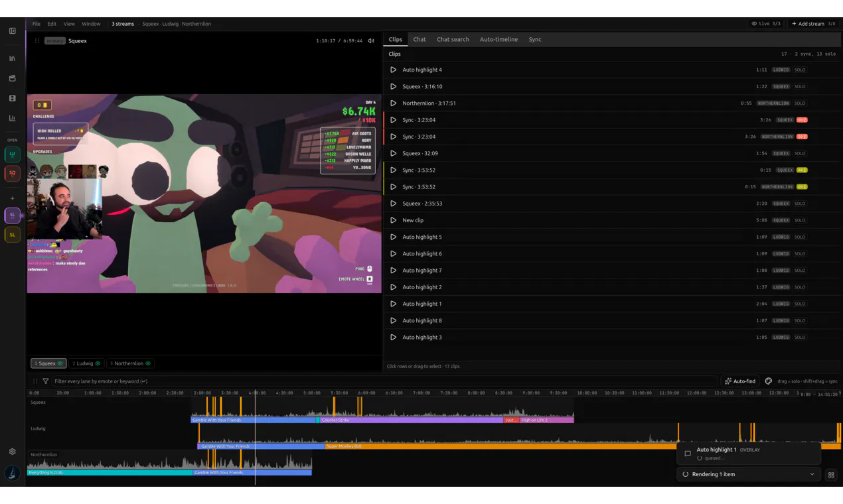Toggle Squeex stream visibility eye
Viewport: 843px width, 504px height.
pyautogui.click(x=60, y=363)
